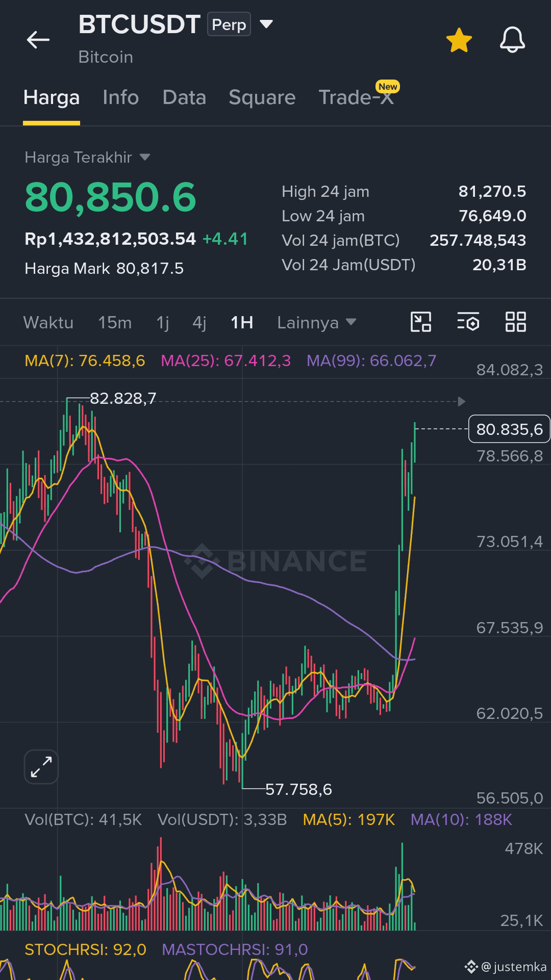551x980 pixels.
Task: Tap the MA(7) indicator label
Action: (85, 361)
